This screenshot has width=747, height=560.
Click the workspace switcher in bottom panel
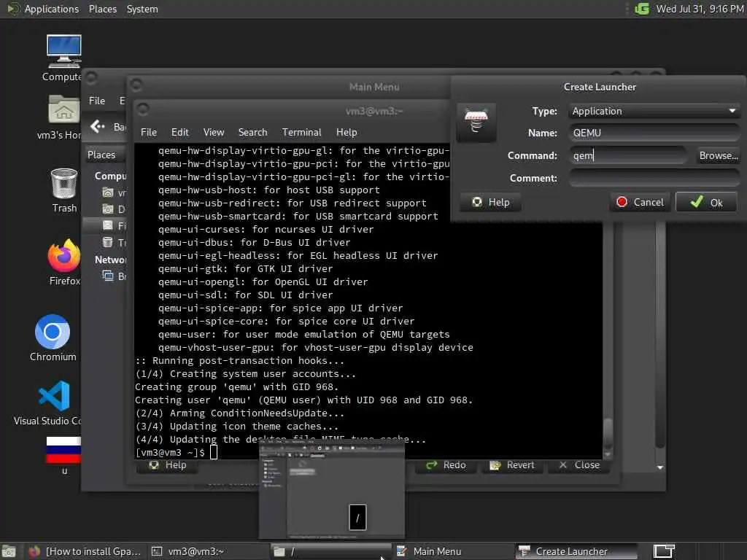tap(664, 551)
